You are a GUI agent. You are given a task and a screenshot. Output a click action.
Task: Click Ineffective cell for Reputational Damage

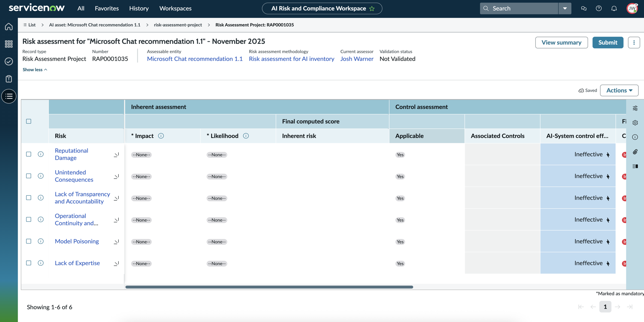click(x=578, y=155)
